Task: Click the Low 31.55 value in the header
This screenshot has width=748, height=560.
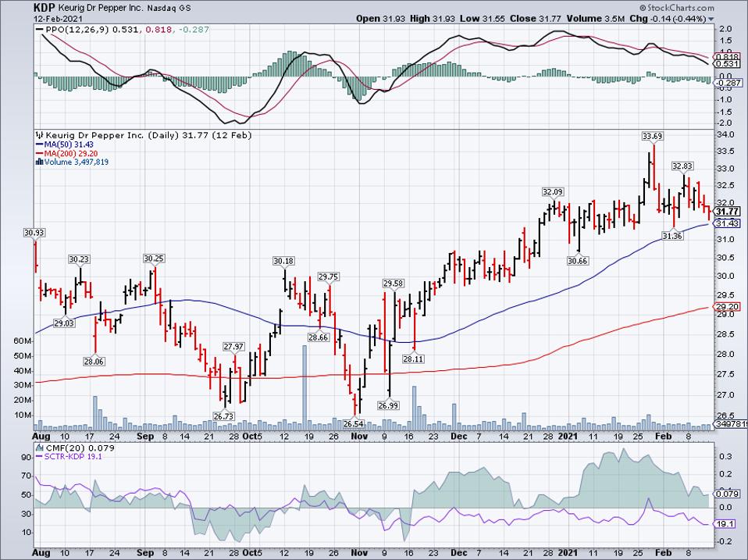Action: tap(482, 19)
